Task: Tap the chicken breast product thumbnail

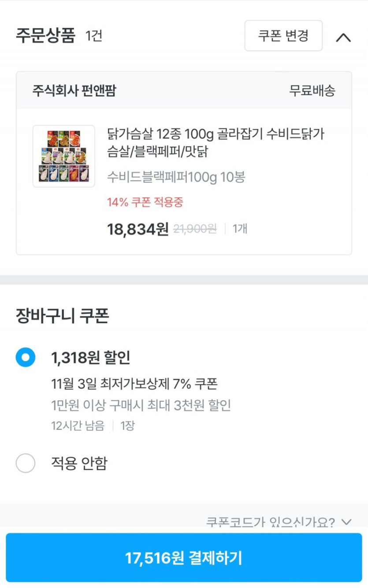Action: tap(64, 156)
